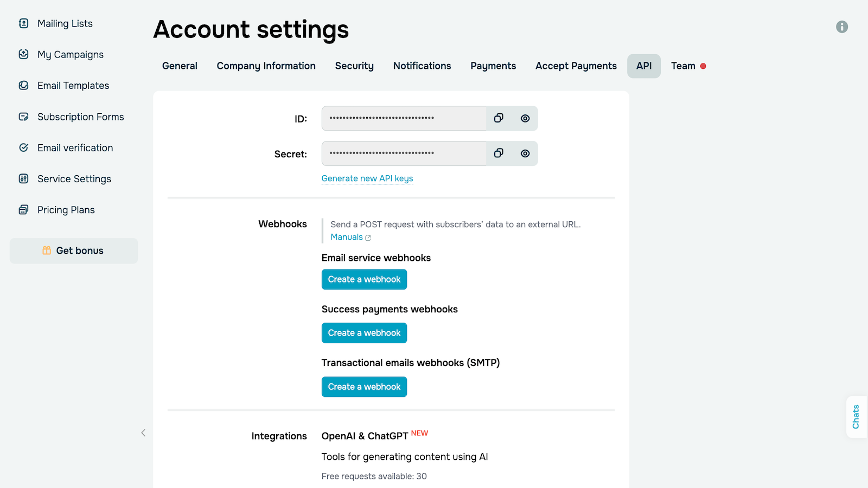This screenshot has width=868, height=488.
Task: Switch to the Security tab
Action: [354, 66]
